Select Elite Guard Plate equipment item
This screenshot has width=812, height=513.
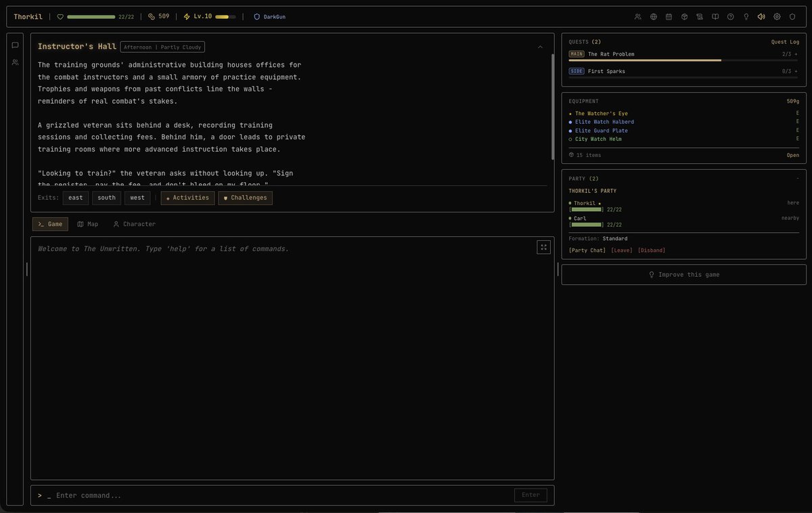coord(602,131)
